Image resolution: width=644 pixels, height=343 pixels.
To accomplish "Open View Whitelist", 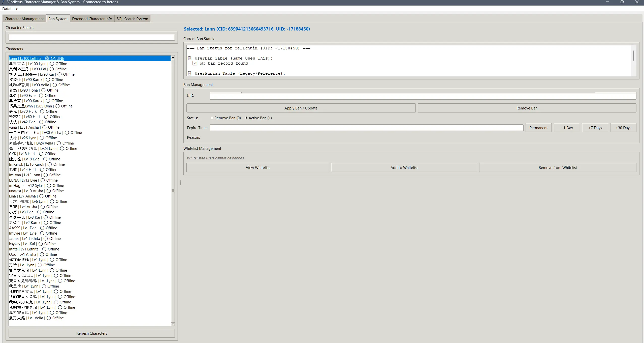I will 257,167.
